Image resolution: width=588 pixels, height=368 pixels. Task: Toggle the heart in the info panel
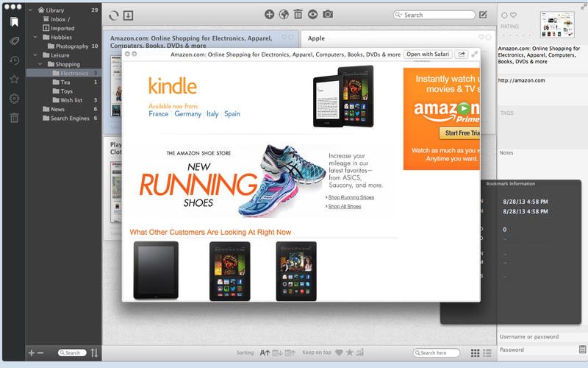[513, 15]
